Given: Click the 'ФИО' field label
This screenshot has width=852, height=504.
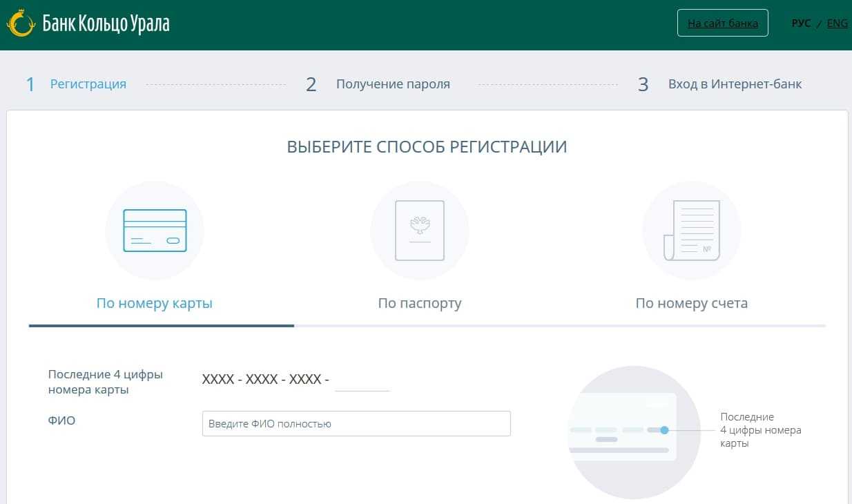Looking at the screenshot, I should [x=61, y=420].
